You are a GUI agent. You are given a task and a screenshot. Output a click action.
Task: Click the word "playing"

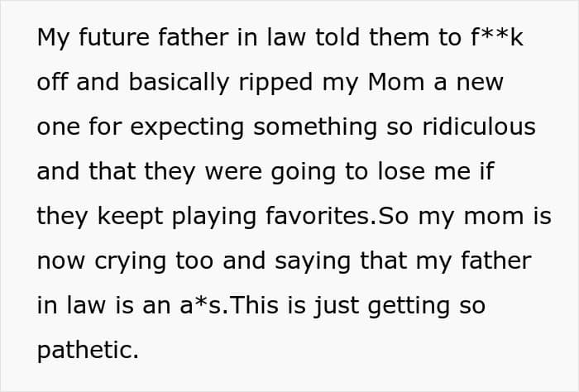[214, 217]
